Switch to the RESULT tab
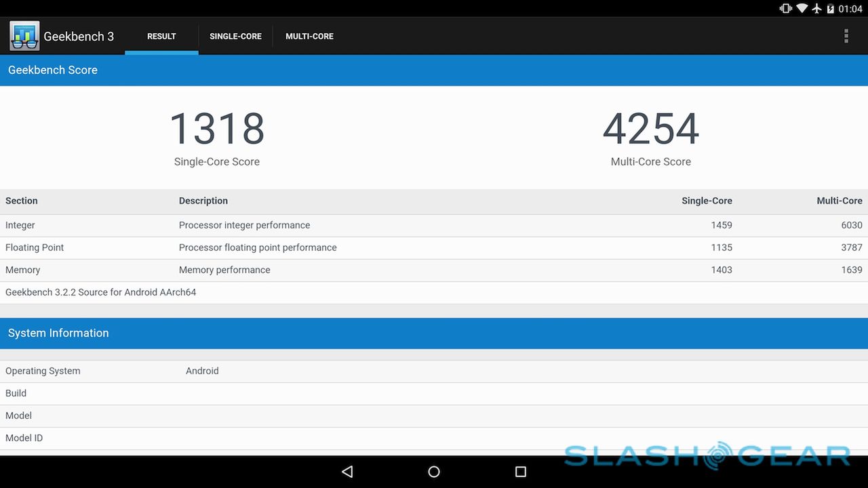 point(161,37)
